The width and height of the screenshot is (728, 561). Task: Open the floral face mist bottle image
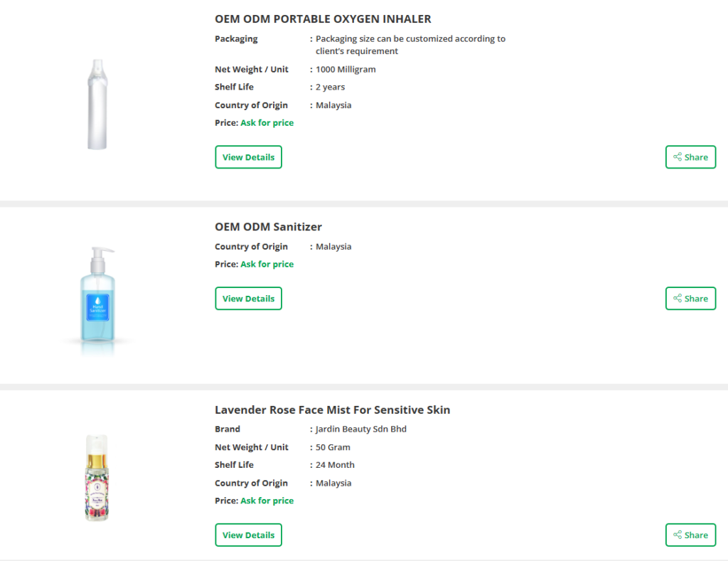click(x=96, y=478)
